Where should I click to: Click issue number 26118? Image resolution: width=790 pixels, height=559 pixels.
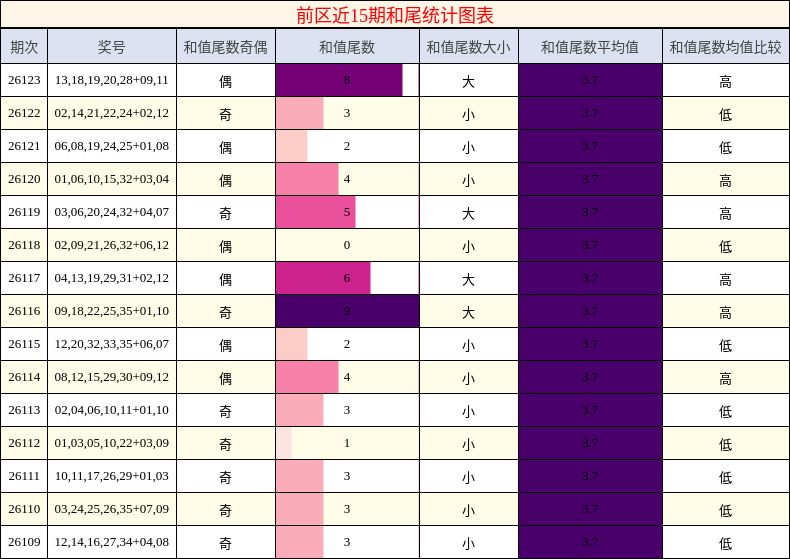pyautogui.click(x=24, y=245)
